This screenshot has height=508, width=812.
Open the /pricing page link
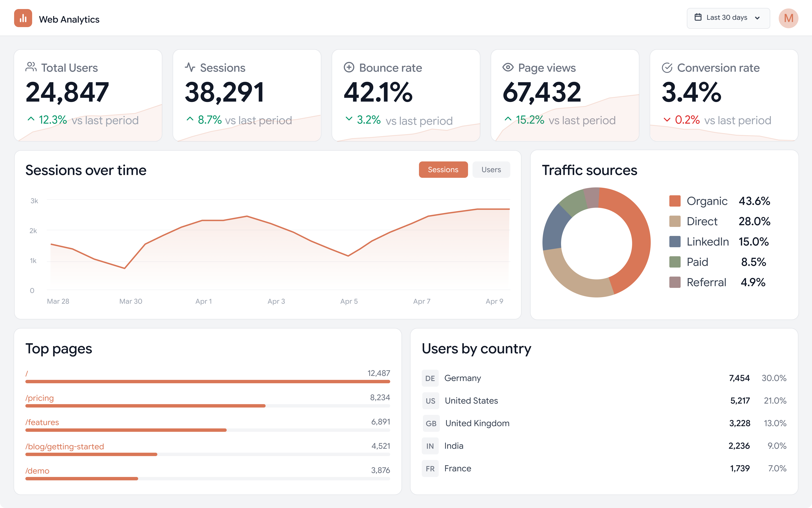click(40, 398)
